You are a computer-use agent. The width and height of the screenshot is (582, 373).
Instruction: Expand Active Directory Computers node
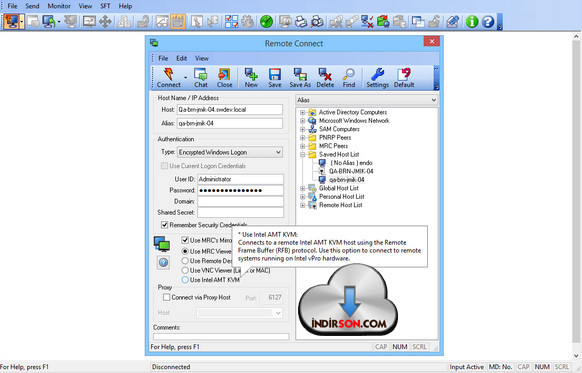303,112
